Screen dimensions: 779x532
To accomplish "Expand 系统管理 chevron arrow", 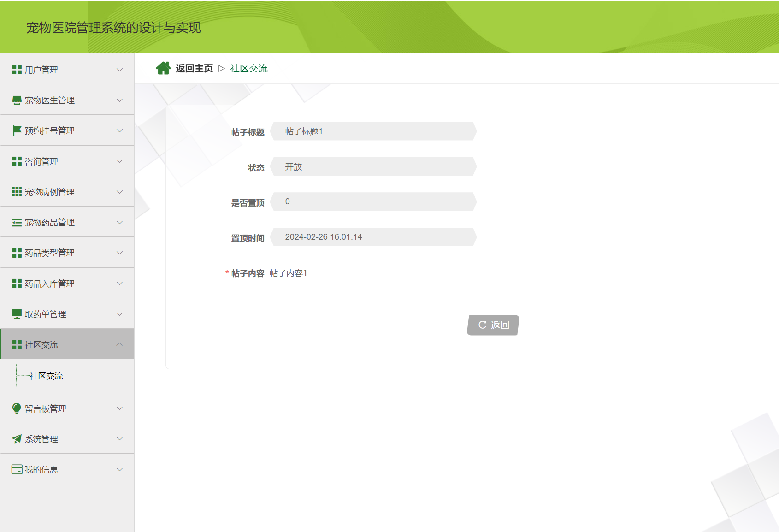I will coord(120,438).
